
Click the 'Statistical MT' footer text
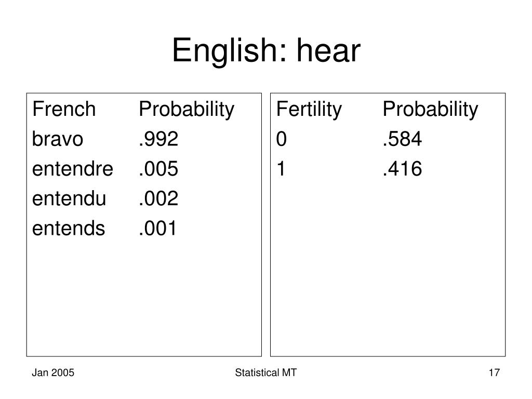pyautogui.click(x=265, y=373)
